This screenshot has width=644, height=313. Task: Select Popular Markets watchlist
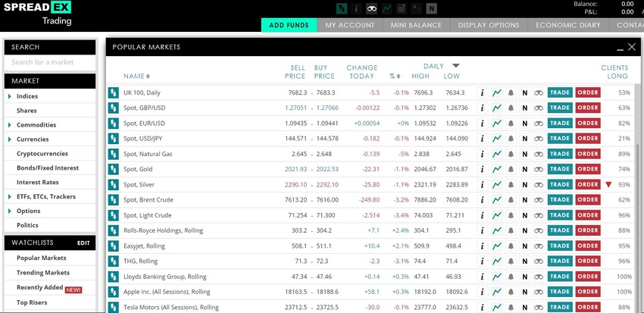42,258
